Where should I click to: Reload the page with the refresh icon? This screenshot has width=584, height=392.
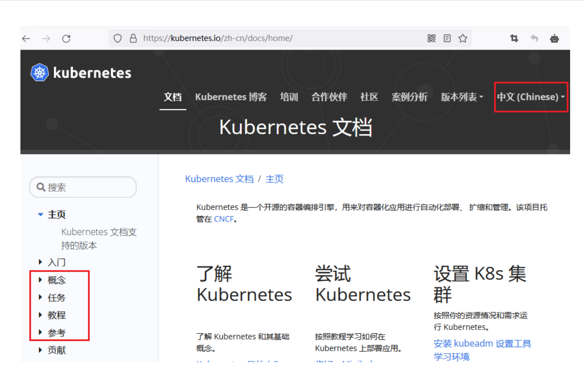[x=66, y=38]
